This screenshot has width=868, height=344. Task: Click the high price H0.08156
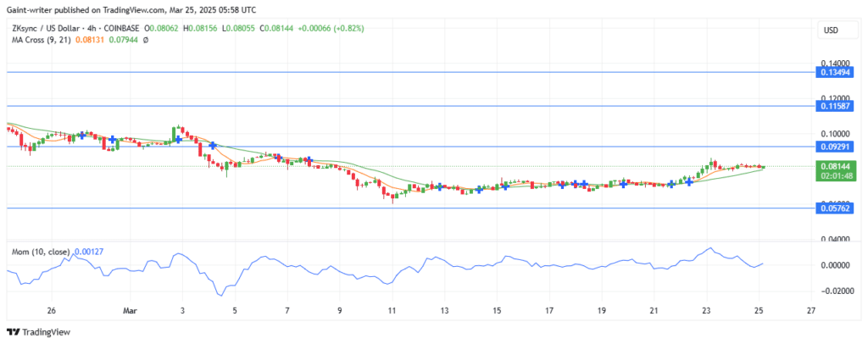point(202,28)
